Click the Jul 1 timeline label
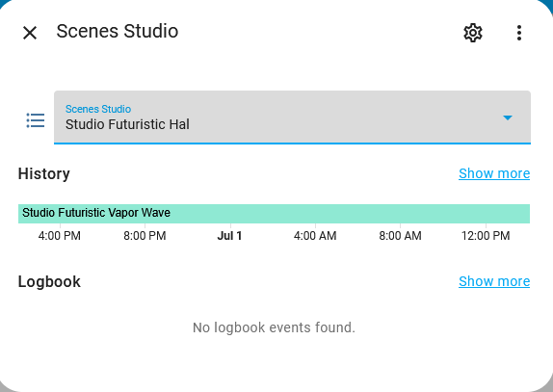This screenshot has width=553, height=392. (x=229, y=235)
